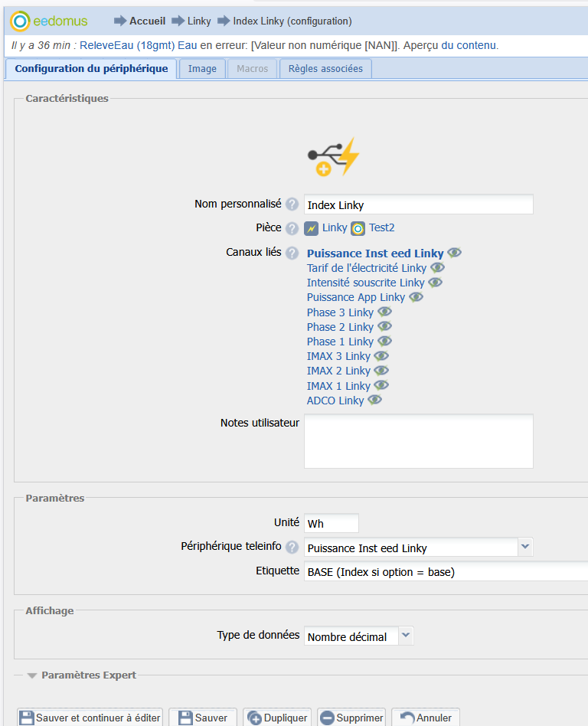The image size is (588, 726).
Task: Open help for Pièce field
Action: pos(292,228)
